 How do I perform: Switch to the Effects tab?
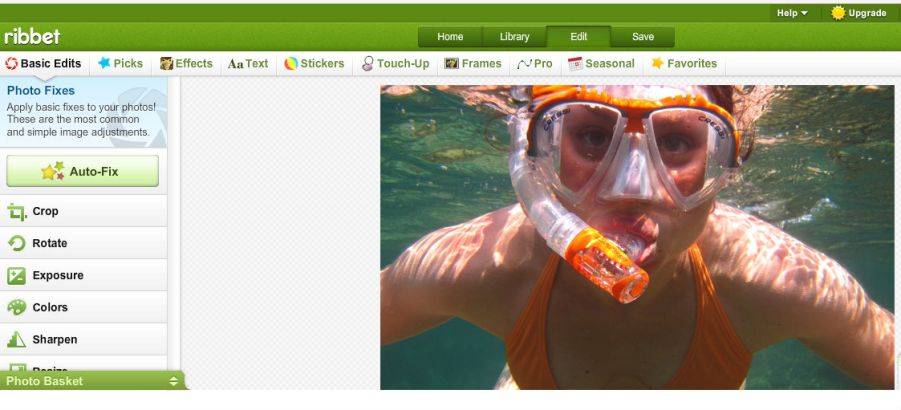[x=186, y=64]
